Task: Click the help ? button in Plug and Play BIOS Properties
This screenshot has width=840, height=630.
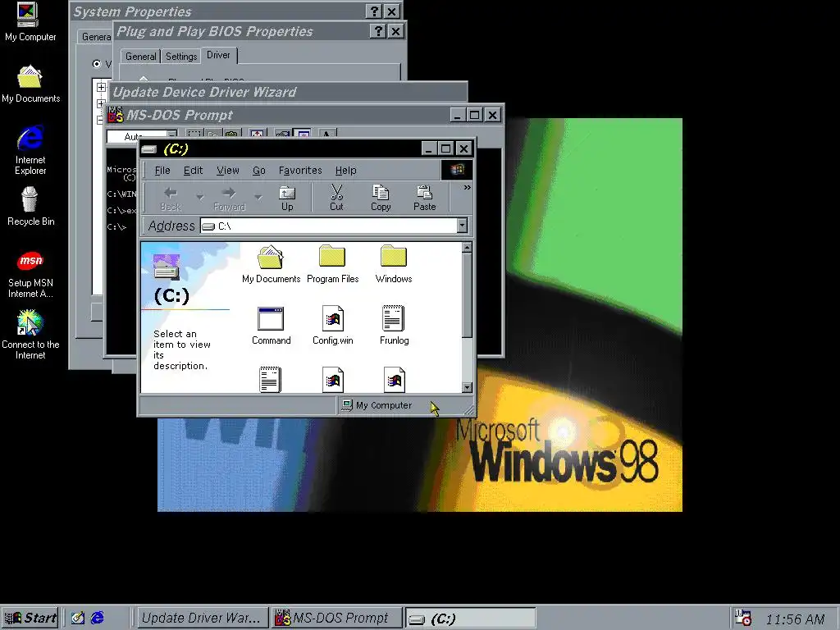Action: [378, 31]
